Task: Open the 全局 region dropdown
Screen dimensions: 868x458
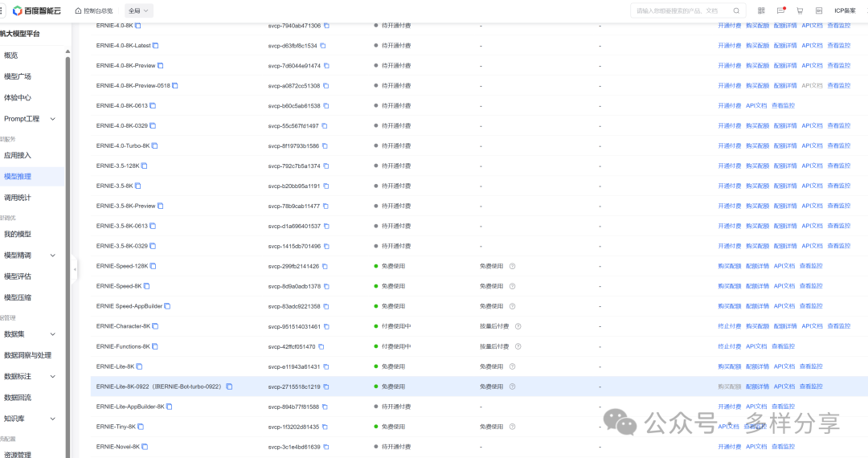Action: point(139,11)
